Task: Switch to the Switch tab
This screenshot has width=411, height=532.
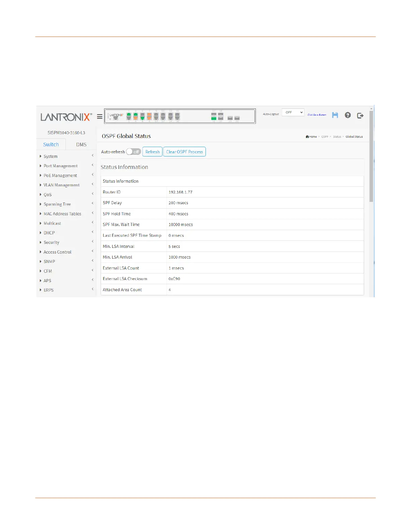Action: tap(51, 144)
